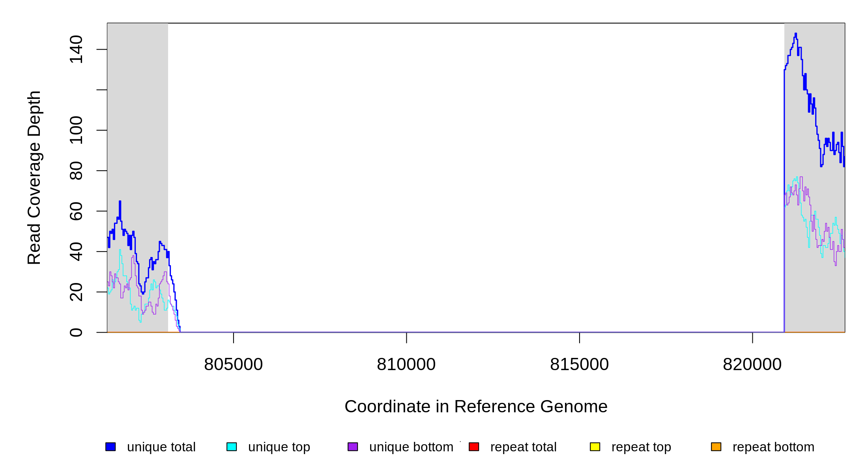Click the 'Coordinate in Reference Genome' axis title

click(x=476, y=406)
